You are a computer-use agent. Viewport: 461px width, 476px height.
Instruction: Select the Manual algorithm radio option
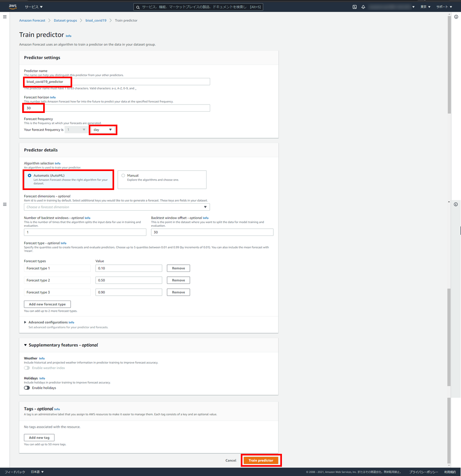pos(123,175)
